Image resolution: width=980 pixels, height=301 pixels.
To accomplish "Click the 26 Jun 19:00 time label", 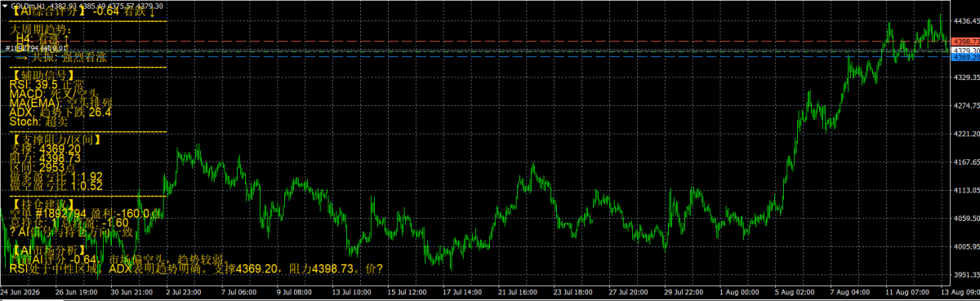I will pos(77,291).
